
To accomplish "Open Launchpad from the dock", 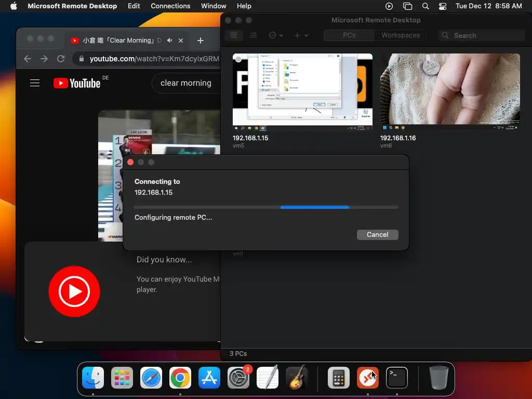I will point(122,378).
